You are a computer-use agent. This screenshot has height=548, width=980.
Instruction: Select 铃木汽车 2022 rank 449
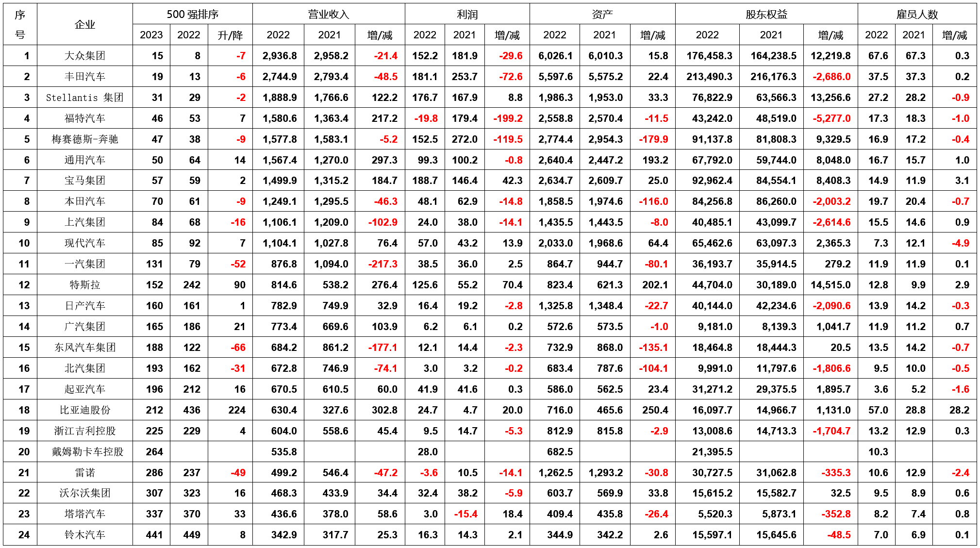(192, 535)
